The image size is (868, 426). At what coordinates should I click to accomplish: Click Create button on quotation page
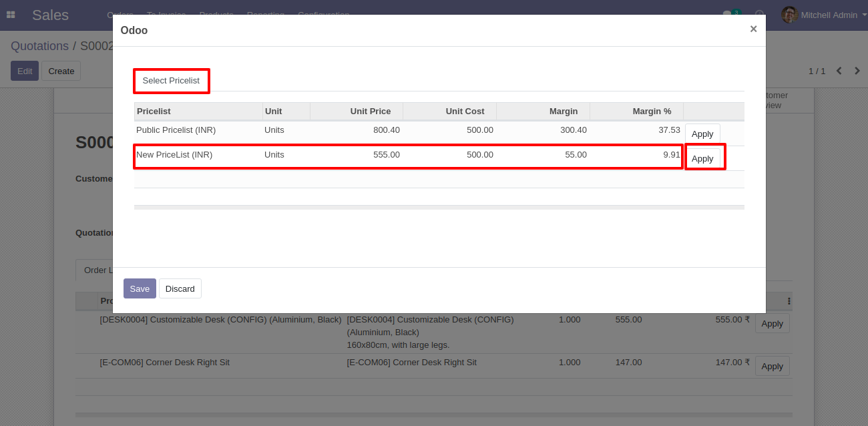pos(61,71)
